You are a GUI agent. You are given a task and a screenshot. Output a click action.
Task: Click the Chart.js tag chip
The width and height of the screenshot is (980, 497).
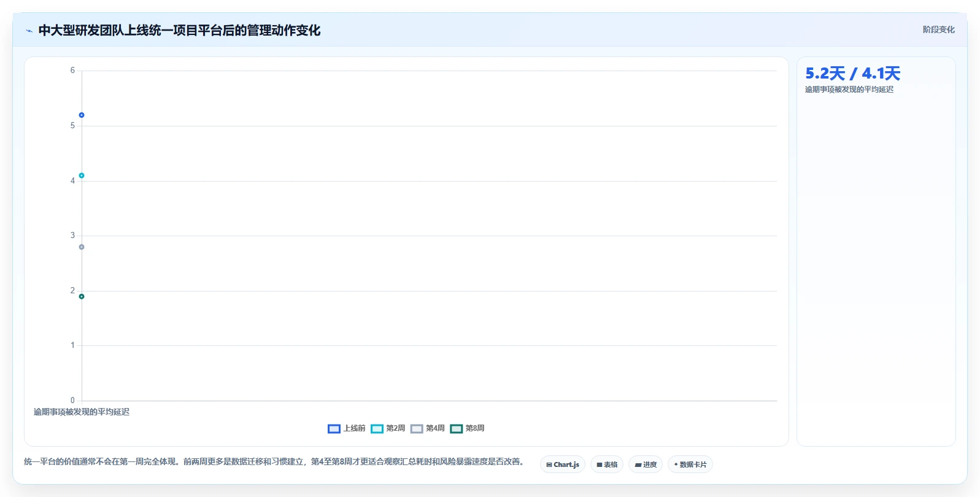(x=563, y=464)
